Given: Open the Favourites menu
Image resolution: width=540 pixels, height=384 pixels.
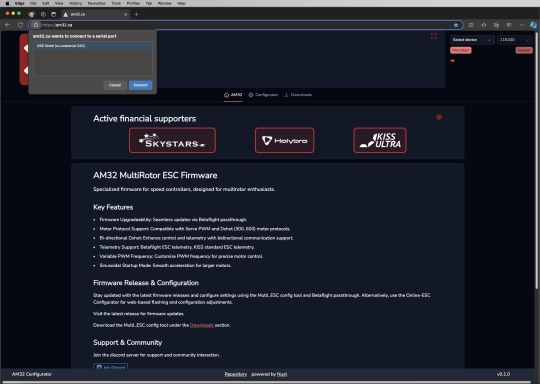Looking at the screenshot, I should pos(96,3).
